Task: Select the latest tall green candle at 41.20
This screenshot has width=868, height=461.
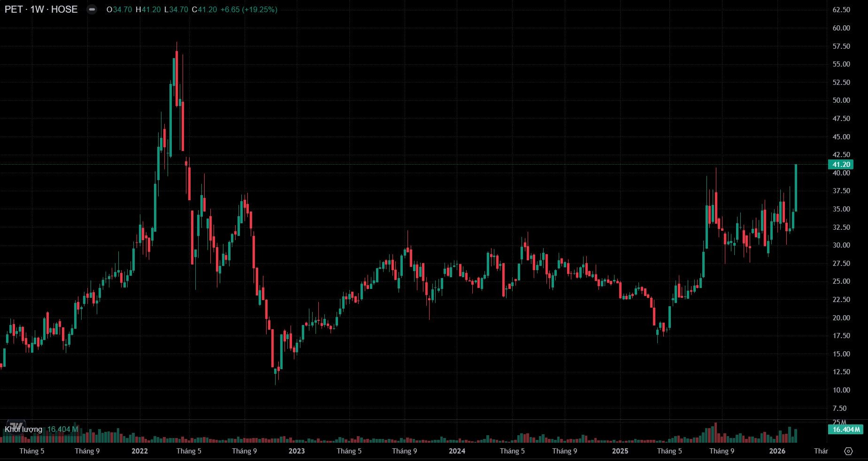Action: (796, 188)
